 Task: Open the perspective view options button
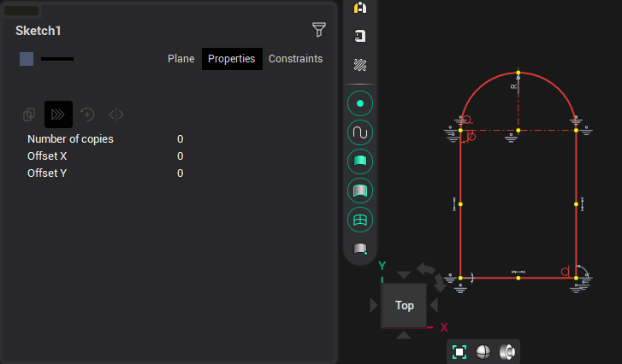pyautogui.click(x=507, y=351)
